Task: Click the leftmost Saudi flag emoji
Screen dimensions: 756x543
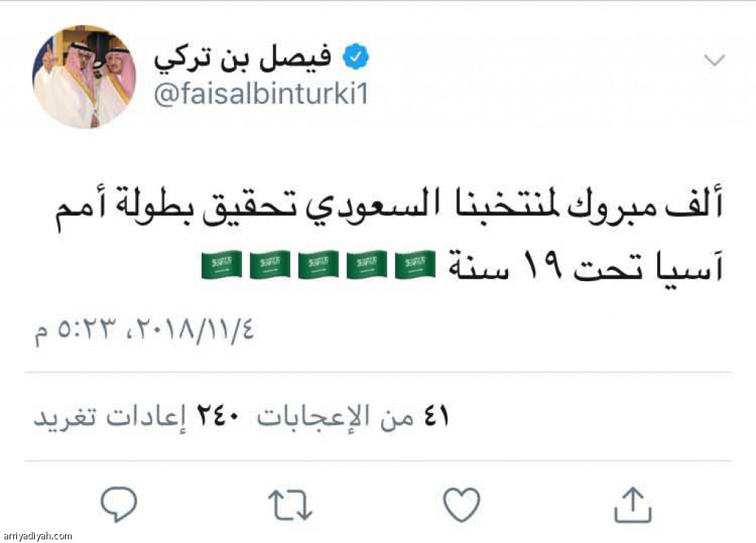Action: coord(221,264)
